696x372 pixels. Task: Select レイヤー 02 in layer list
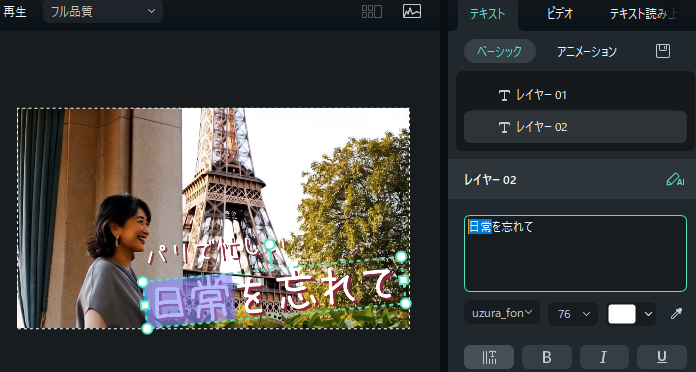point(575,127)
